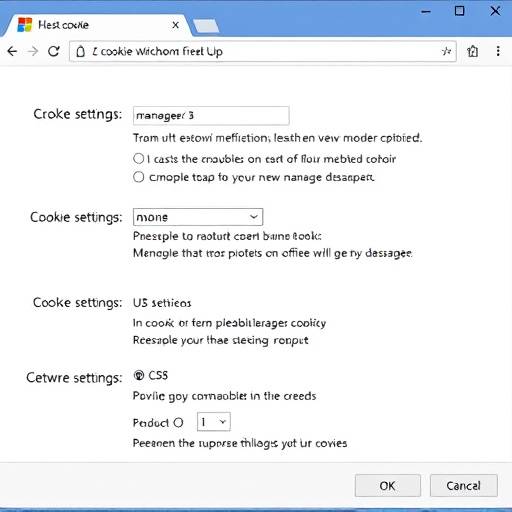Viewport: 512px width, 512px height.
Task: Click the address bar field
Action: tap(263, 51)
